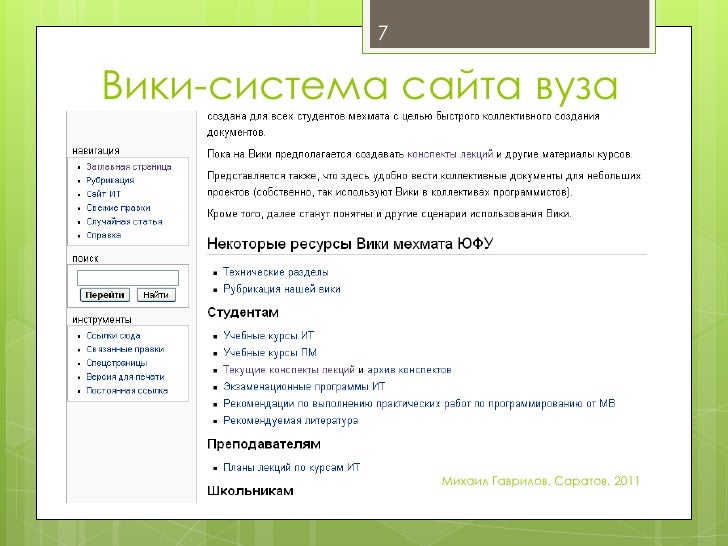Click the Некоторые ресурсы Вики мехмата ЮФУ heading
The width and height of the screenshot is (728, 546).
pyautogui.click(x=350, y=244)
